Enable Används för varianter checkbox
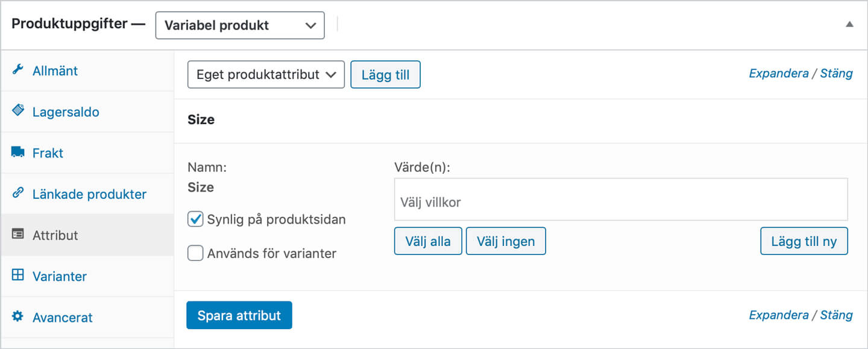 [195, 253]
